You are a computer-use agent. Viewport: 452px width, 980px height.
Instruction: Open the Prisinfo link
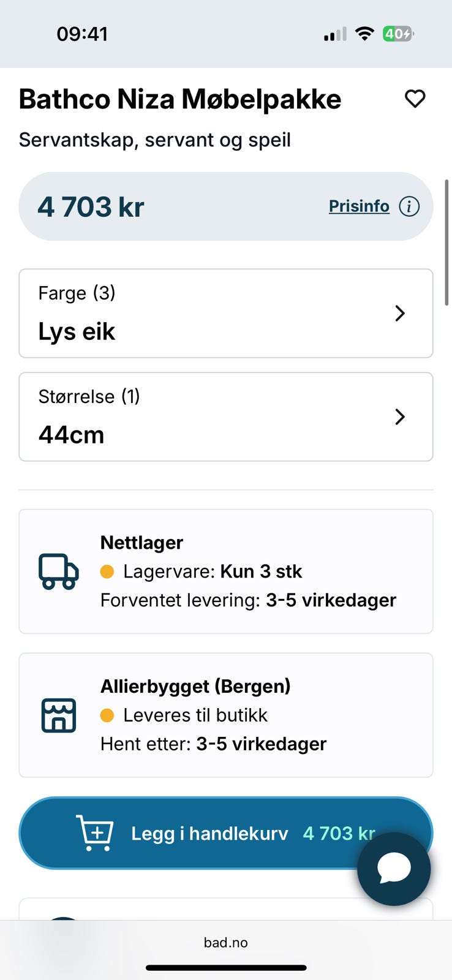(359, 206)
